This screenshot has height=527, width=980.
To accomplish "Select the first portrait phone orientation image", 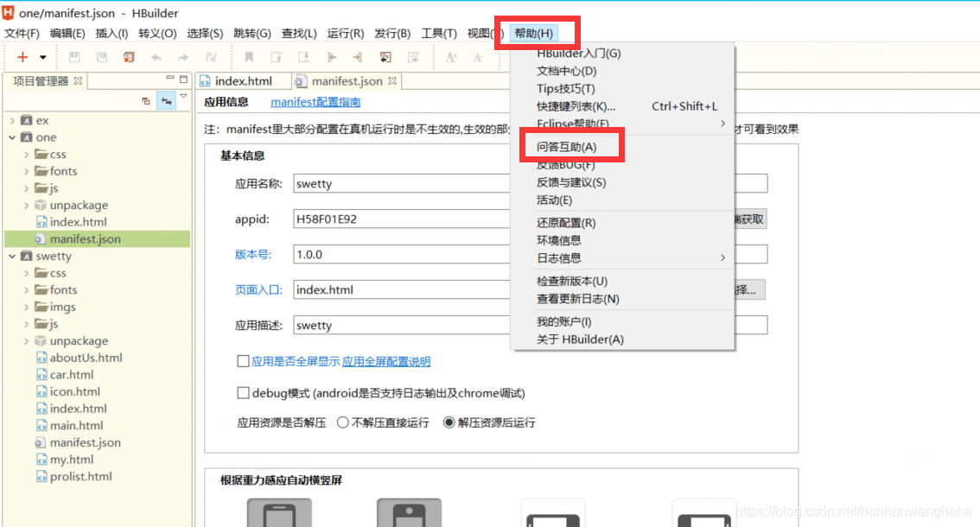I will click(279, 512).
